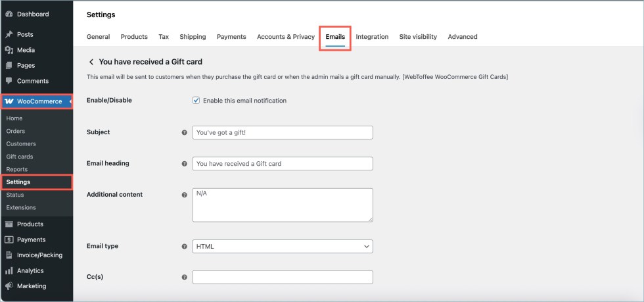The height and width of the screenshot is (302, 644).
Task: Open the Analytics sidebar menu
Action: click(30, 270)
